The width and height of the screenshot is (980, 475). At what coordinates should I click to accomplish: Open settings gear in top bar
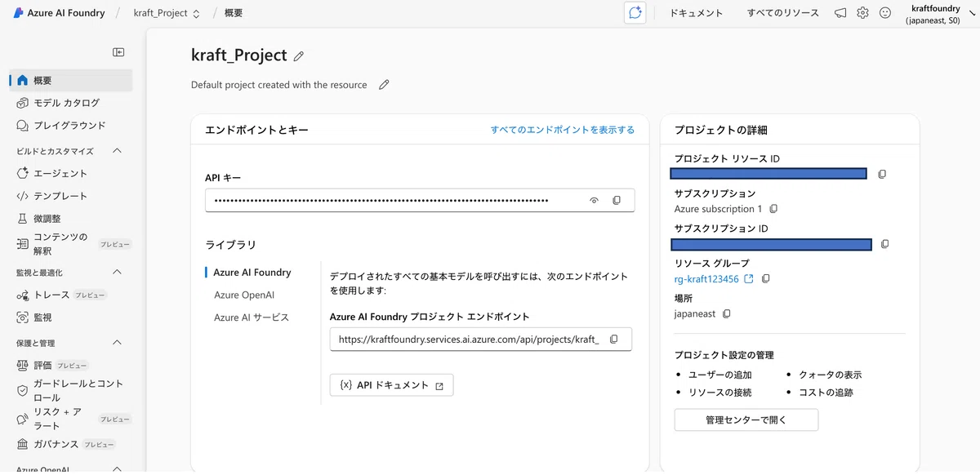862,13
